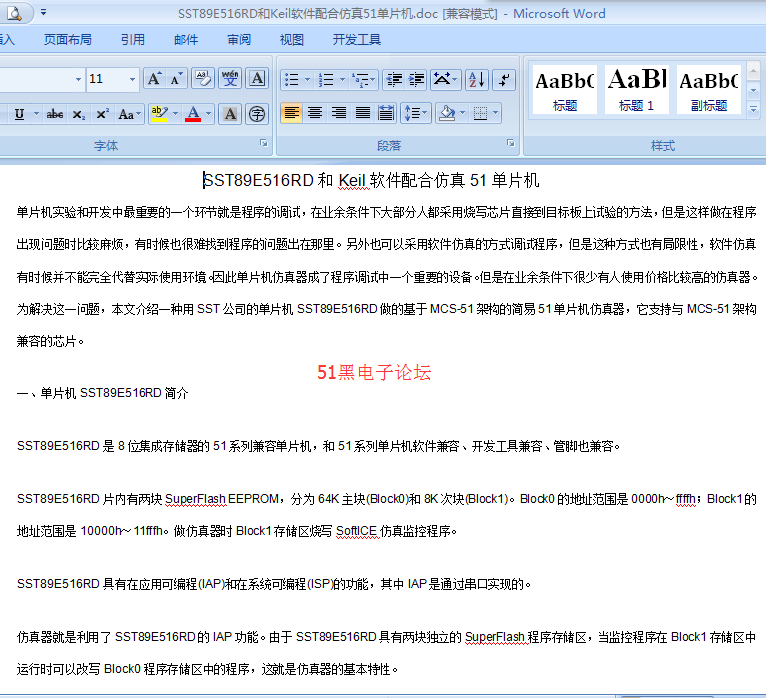766x698 pixels.
Task: Apply distributed alignment
Action: 386,113
